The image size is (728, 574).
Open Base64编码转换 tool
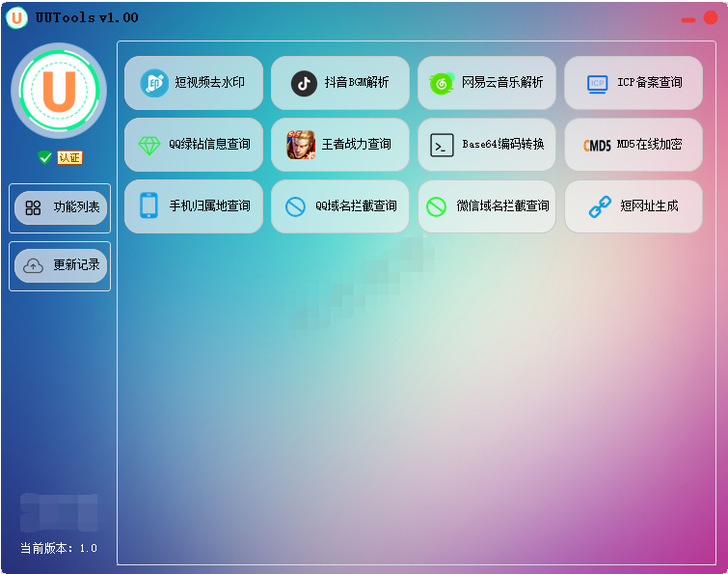487,145
